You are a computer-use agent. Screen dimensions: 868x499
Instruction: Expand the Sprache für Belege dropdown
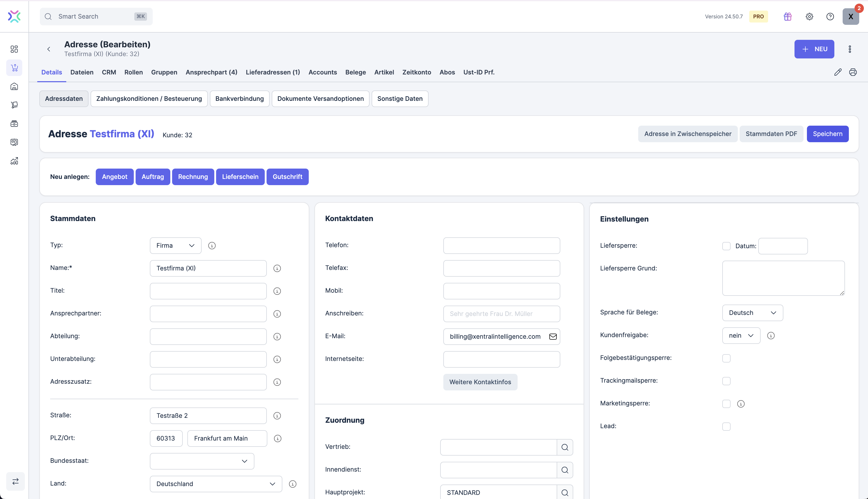coord(752,313)
